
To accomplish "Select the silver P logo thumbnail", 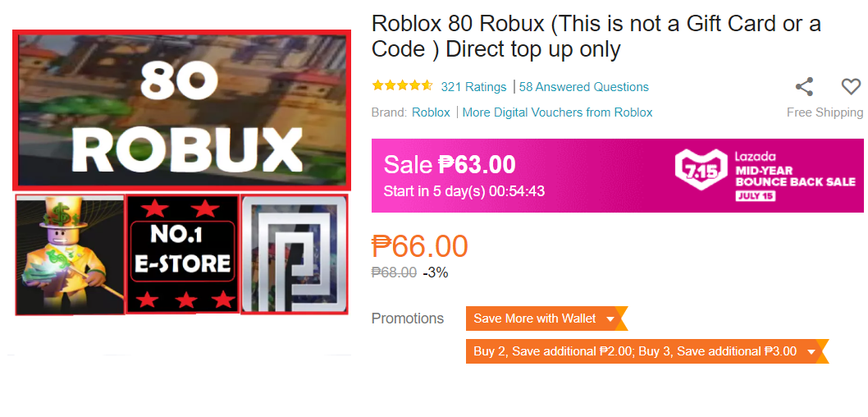I will pos(295,254).
